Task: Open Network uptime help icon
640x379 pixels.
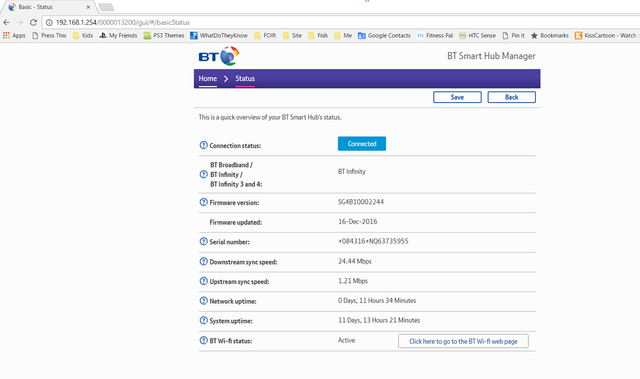Action: pos(203,301)
